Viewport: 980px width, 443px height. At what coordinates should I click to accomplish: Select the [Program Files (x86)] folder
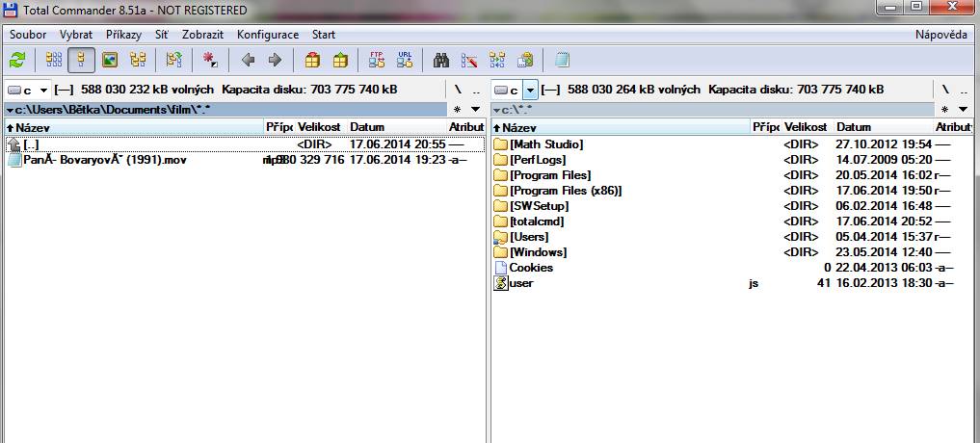(731, 191)
